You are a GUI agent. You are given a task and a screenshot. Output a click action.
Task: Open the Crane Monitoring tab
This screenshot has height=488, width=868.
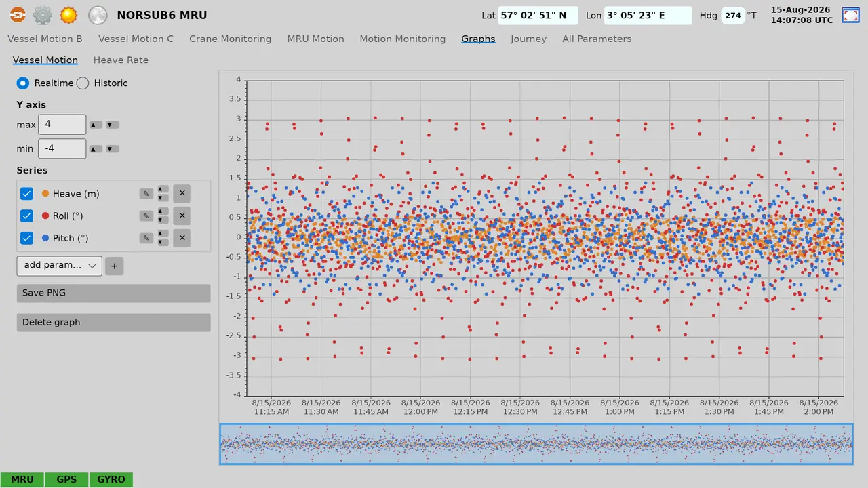coord(230,39)
